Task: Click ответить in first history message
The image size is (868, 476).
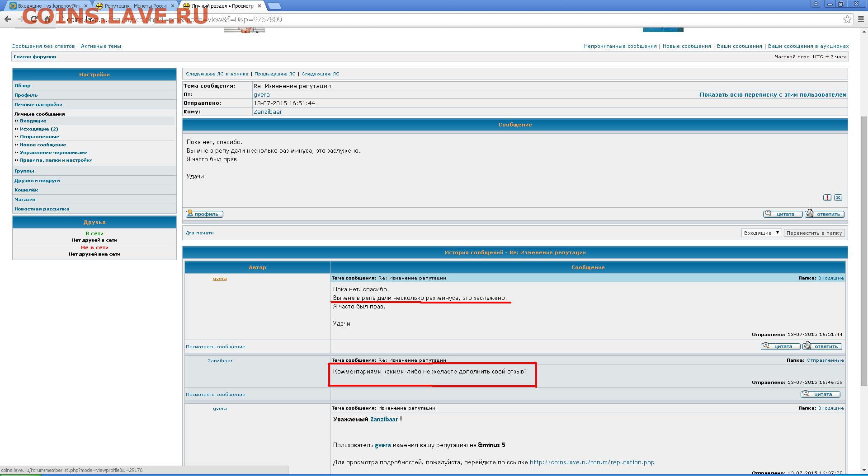Action: (x=822, y=346)
